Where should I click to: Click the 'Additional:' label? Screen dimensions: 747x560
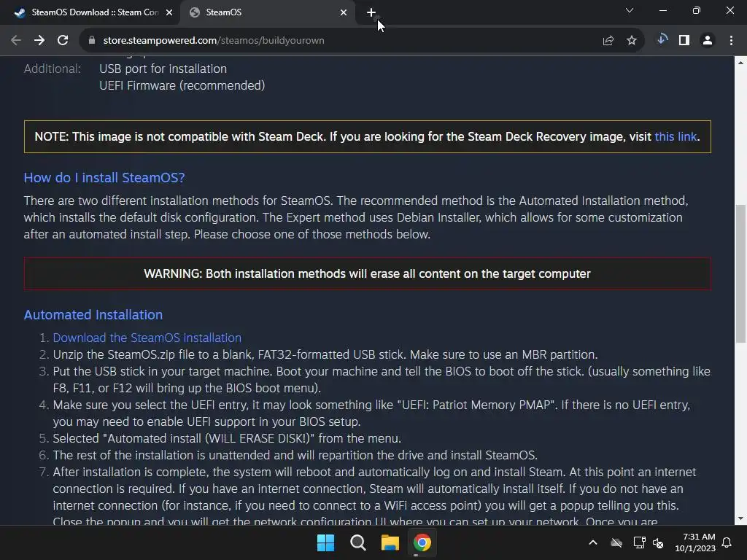[x=53, y=69]
